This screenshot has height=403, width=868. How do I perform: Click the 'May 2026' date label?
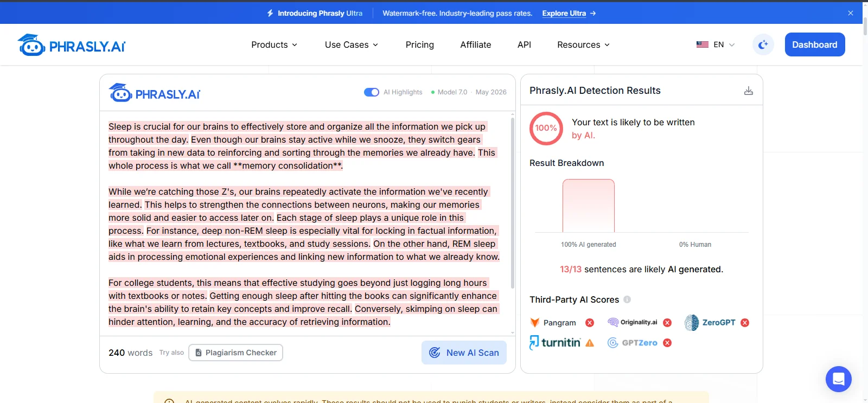point(491,92)
